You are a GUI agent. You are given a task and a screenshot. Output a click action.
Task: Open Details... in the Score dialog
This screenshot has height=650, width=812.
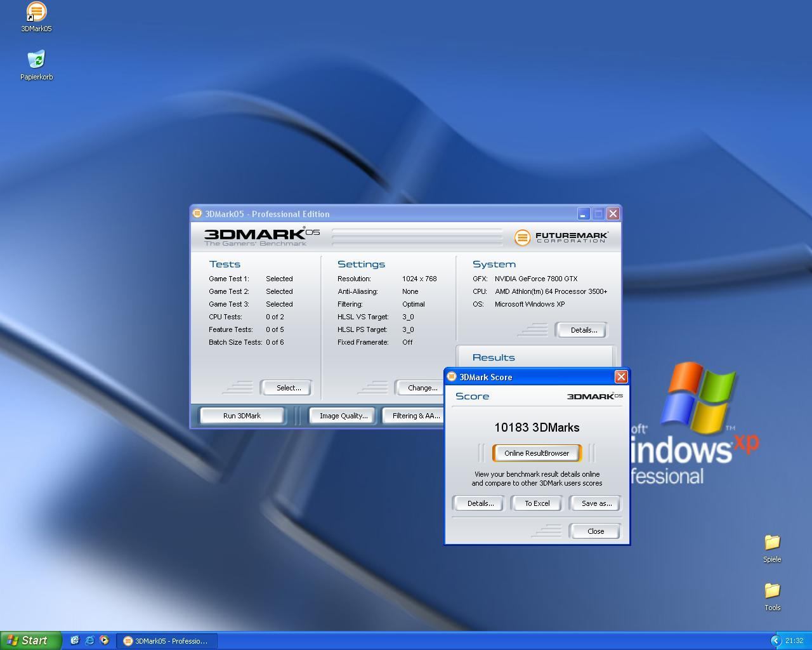(480, 503)
